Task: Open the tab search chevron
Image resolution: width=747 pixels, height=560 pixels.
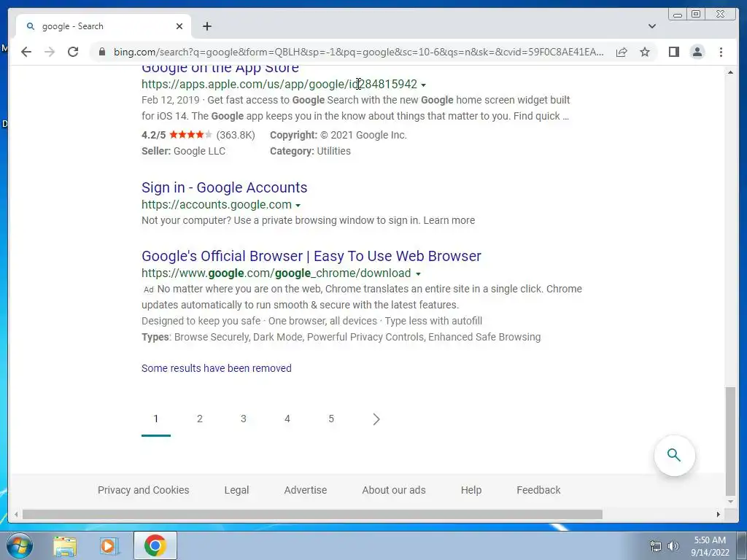Action: click(x=651, y=26)
